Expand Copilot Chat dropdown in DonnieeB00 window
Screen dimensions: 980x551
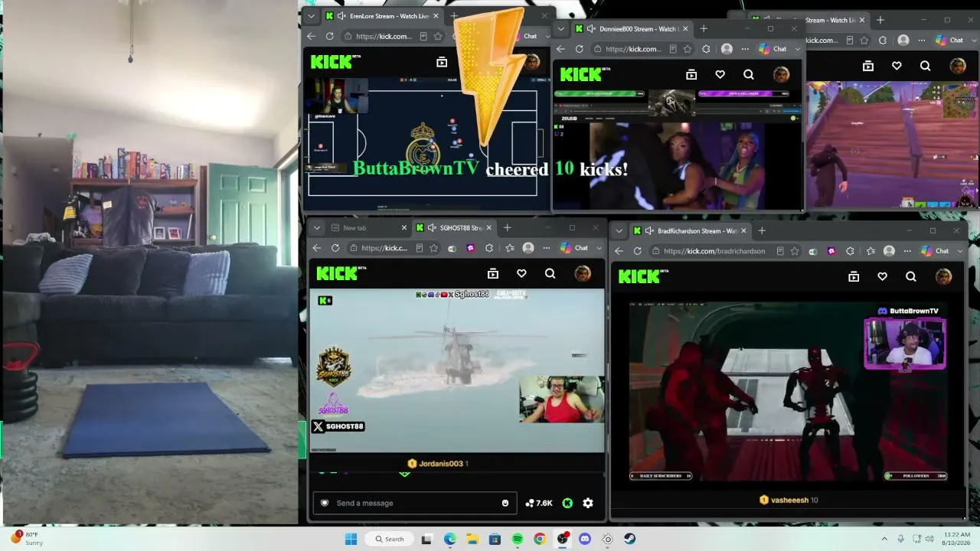(797, 49)
